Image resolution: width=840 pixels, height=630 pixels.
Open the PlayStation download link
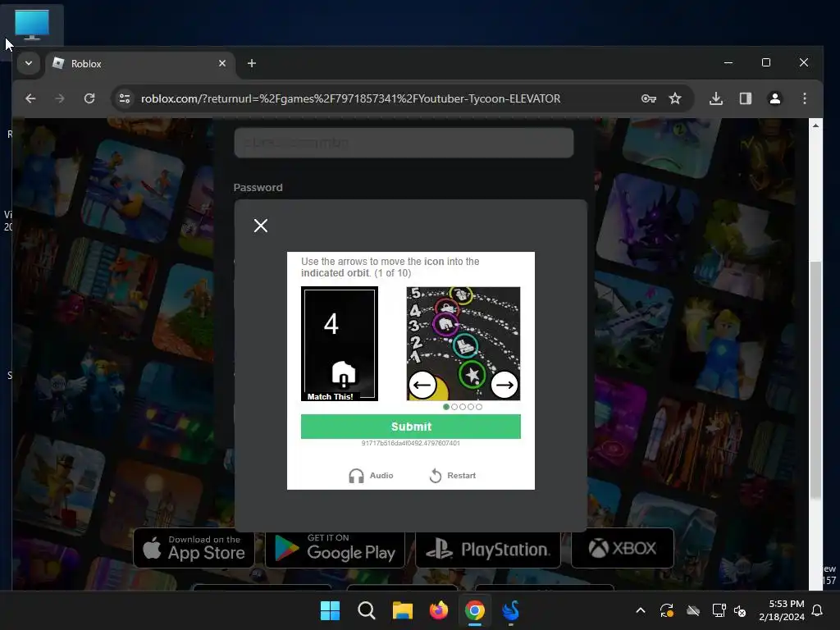click(x=487, y=548)
